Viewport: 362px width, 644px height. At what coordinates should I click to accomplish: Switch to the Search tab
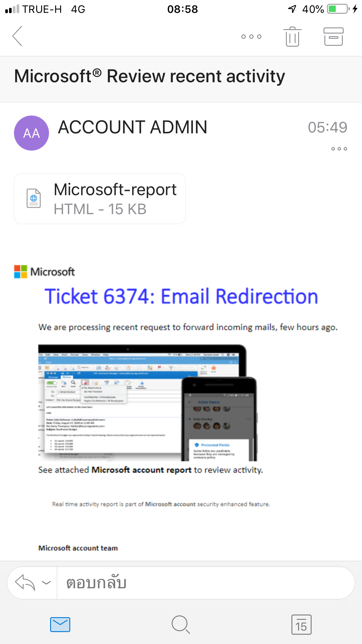[181, 624]
